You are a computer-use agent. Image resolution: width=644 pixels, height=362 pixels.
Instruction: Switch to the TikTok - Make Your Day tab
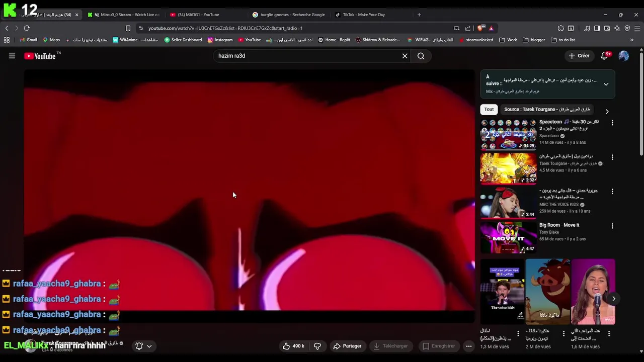tap(372, 15)
